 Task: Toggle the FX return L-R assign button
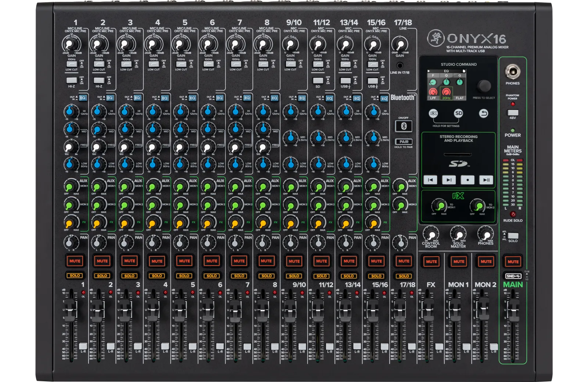439,346
